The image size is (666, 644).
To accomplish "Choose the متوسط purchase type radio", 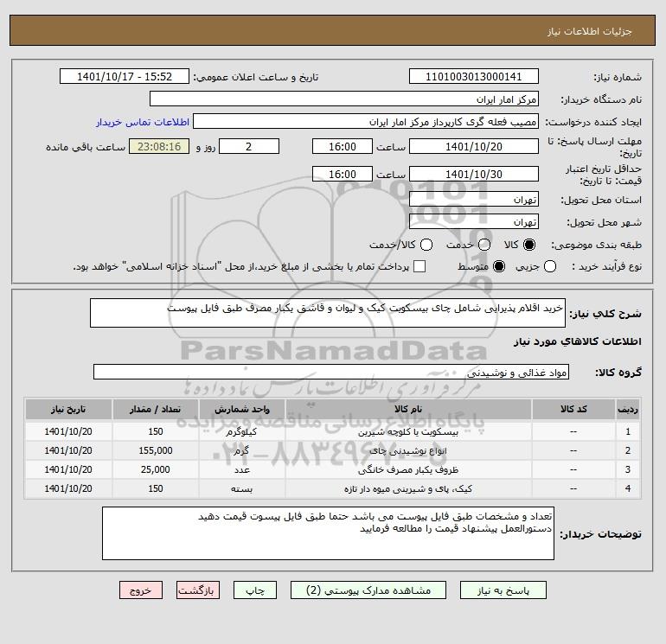I will pos(499,266).
